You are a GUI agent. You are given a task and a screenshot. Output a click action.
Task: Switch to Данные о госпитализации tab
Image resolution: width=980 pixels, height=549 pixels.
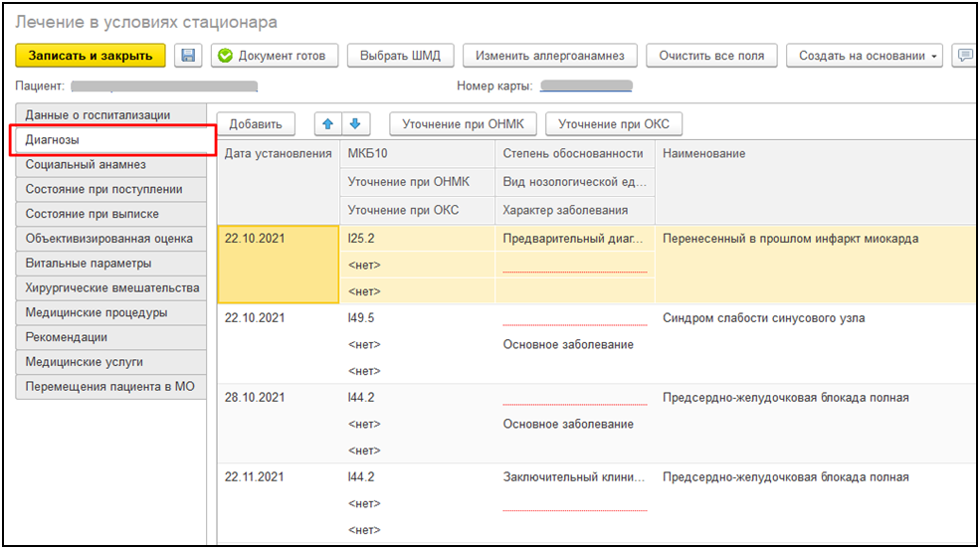[x=98, y=115]
